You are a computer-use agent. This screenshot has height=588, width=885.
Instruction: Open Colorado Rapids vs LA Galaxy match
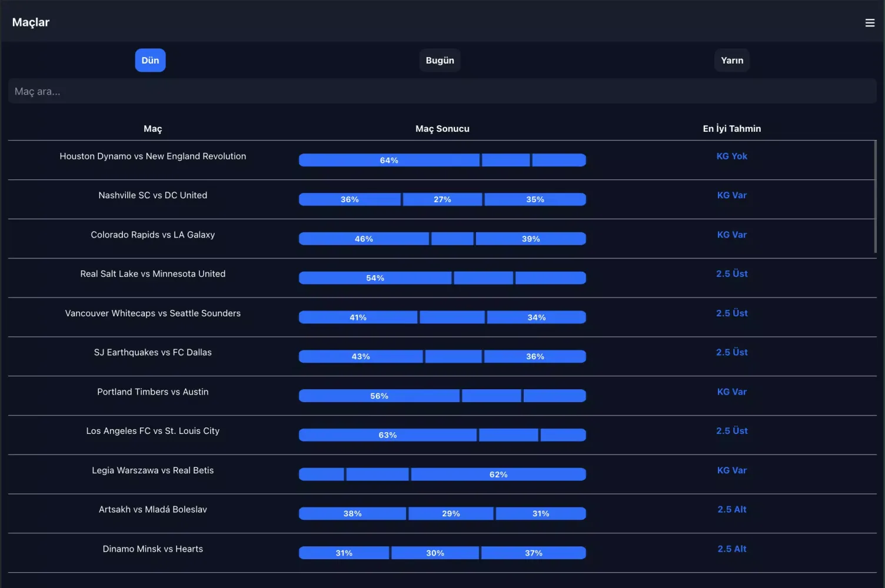click(x=153, y=235)
